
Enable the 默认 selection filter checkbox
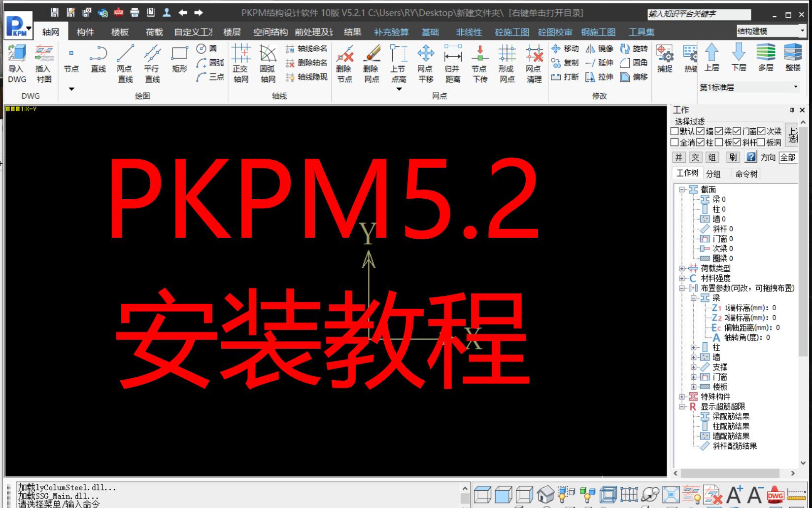click(675, 131)
